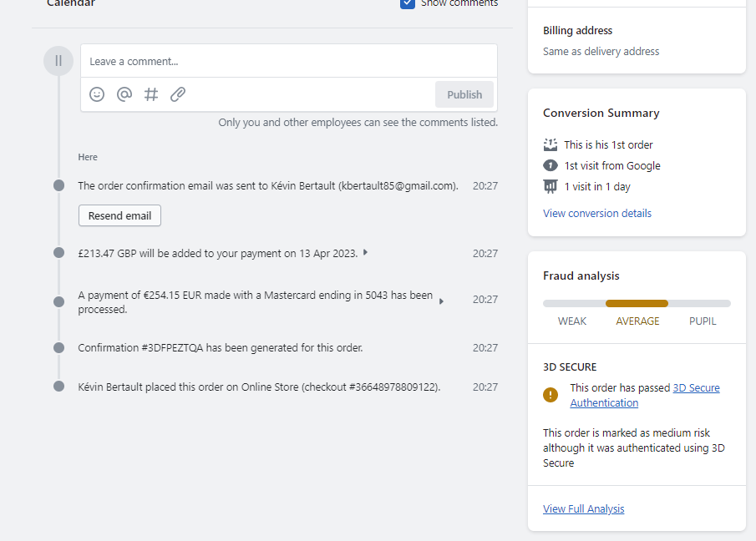Expand the £213.47 GBP payment entry
Image resolution: width=756 pixels, height=541 pixels.
coord(365,252)
